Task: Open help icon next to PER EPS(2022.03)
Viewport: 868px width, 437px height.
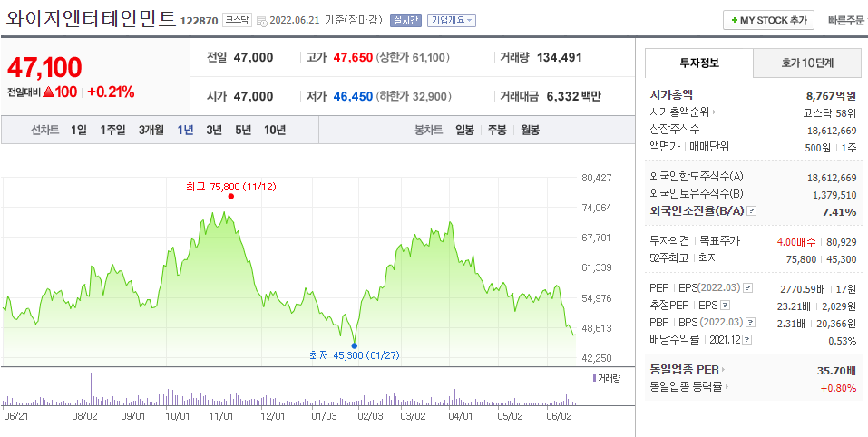Action: tap(748, 288)
